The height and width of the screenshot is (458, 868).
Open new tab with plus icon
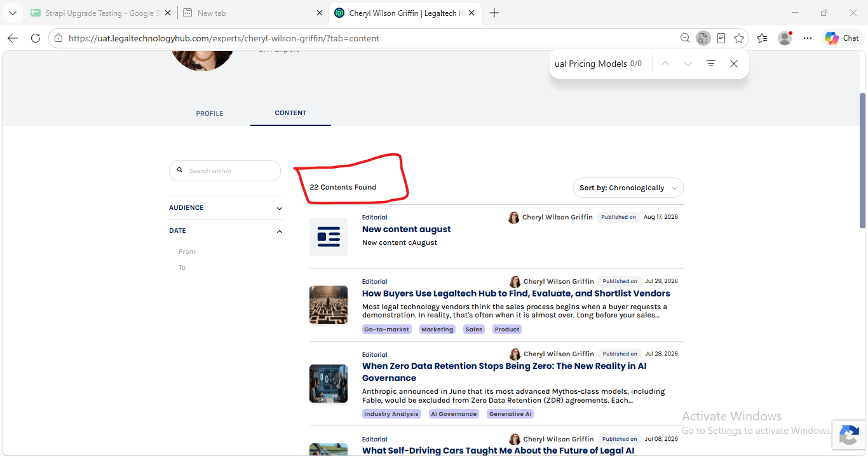click(494, 13)
